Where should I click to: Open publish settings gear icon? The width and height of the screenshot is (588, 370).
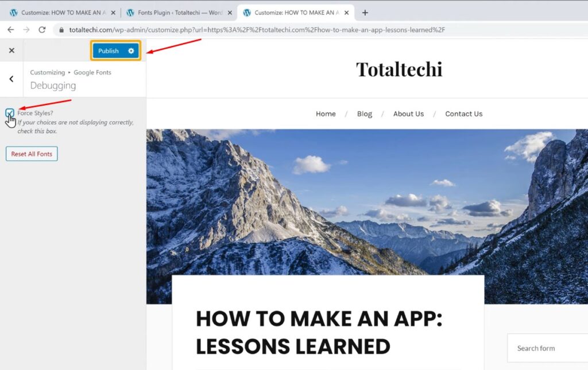pyautogui.click(x=131, y=51)
